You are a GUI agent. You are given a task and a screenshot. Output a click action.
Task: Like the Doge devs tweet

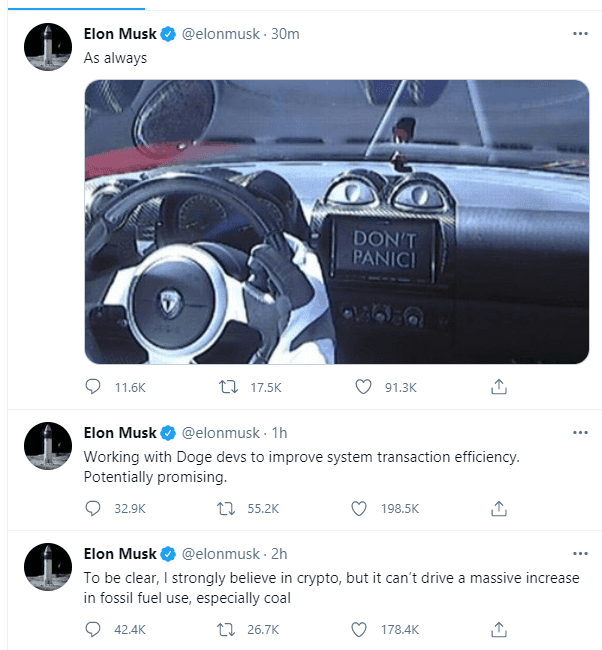pyautogui.click(x=360, y=508)
